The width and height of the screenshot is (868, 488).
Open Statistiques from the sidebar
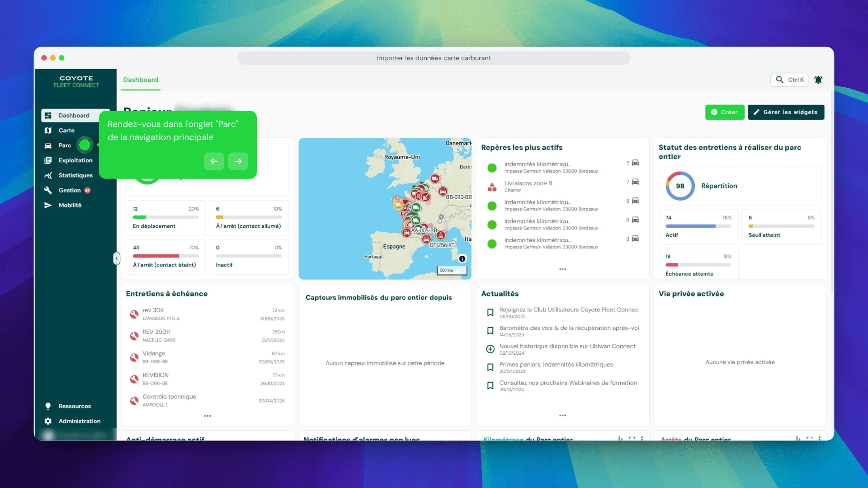pyautogui.click(x=75, y=175)
